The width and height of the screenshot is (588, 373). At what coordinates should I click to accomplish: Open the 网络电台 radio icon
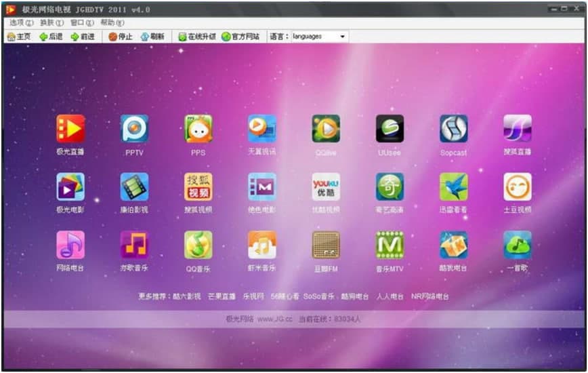pos(70,245)
